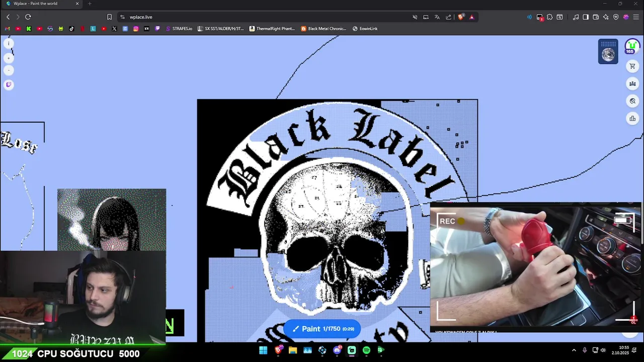644x362 pixels.
Task: Click the anime girl pixel art thumbnail
Action: click(112, 220)
